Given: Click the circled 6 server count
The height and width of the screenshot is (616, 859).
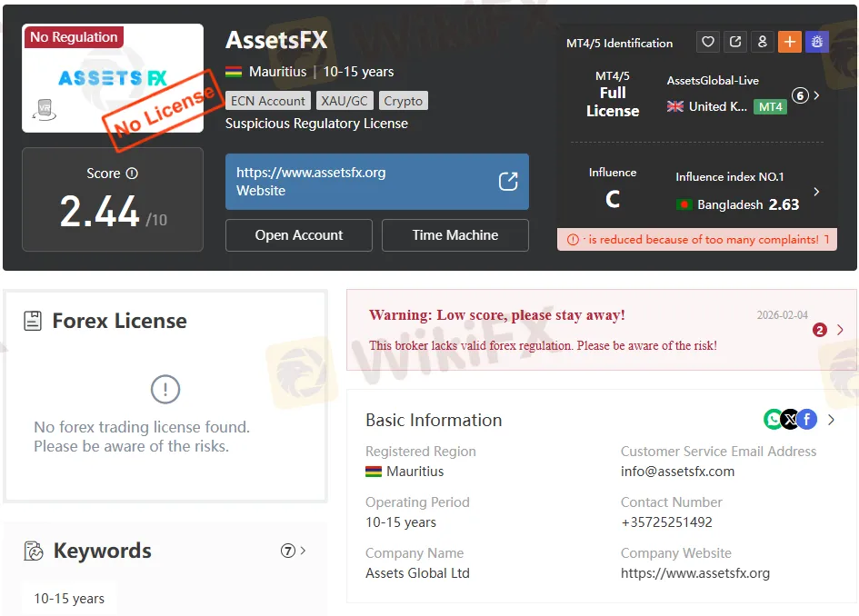Looking at the screenshot, I should (800, 95).
